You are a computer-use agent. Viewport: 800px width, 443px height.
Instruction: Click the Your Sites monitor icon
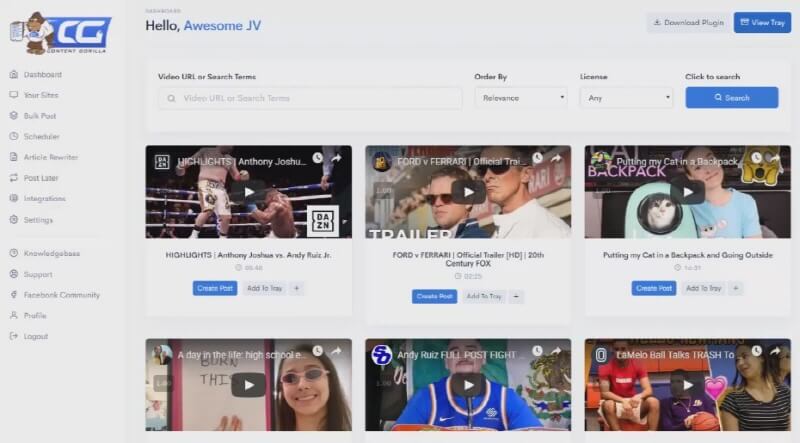point(14,95)
